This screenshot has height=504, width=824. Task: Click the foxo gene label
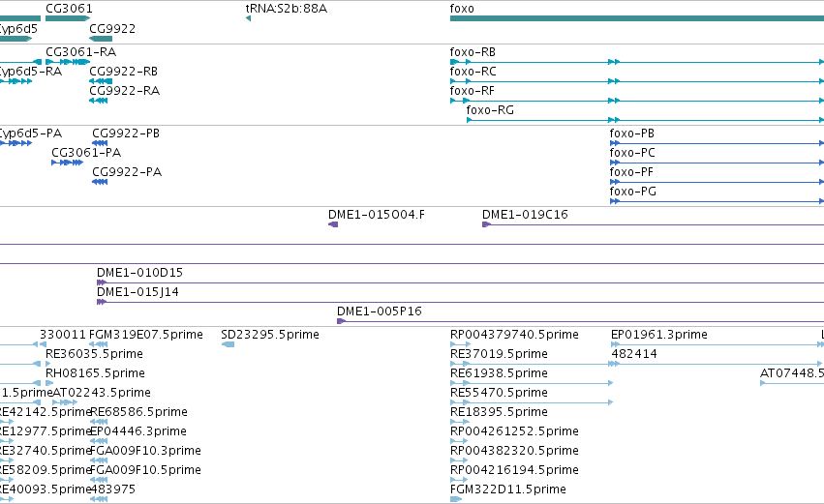[462, 9]
